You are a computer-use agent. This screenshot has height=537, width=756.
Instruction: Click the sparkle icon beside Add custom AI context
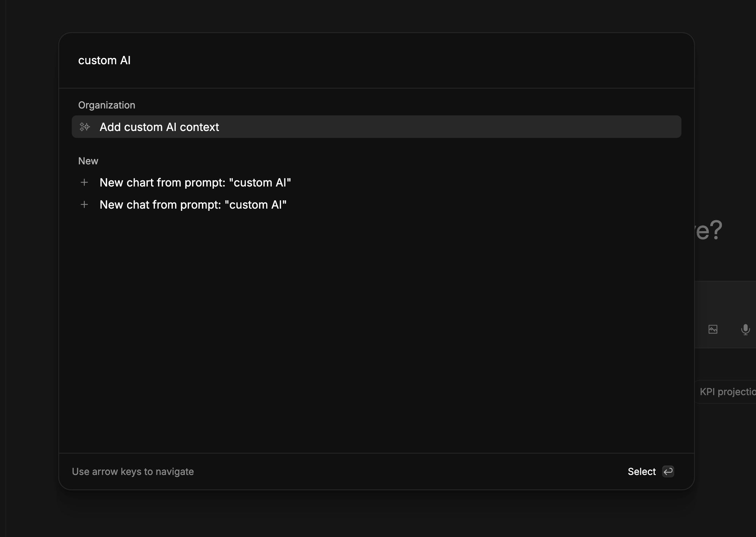(x=85, y=127)
